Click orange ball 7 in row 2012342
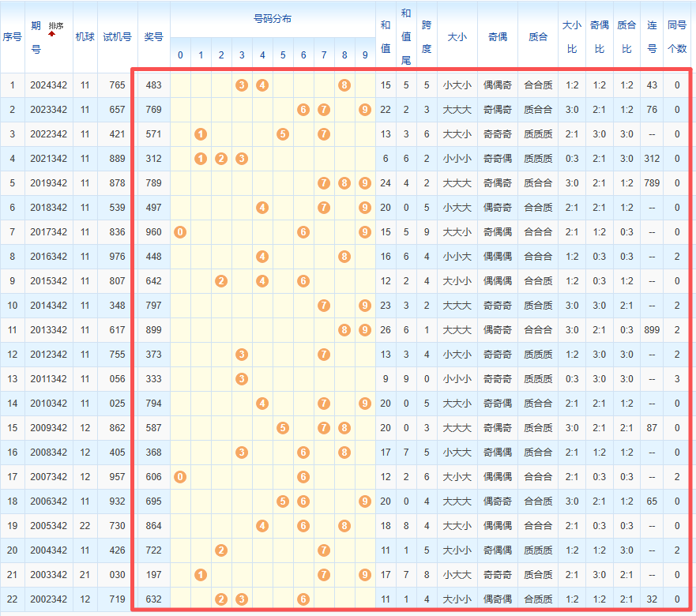 pos(324,355)
